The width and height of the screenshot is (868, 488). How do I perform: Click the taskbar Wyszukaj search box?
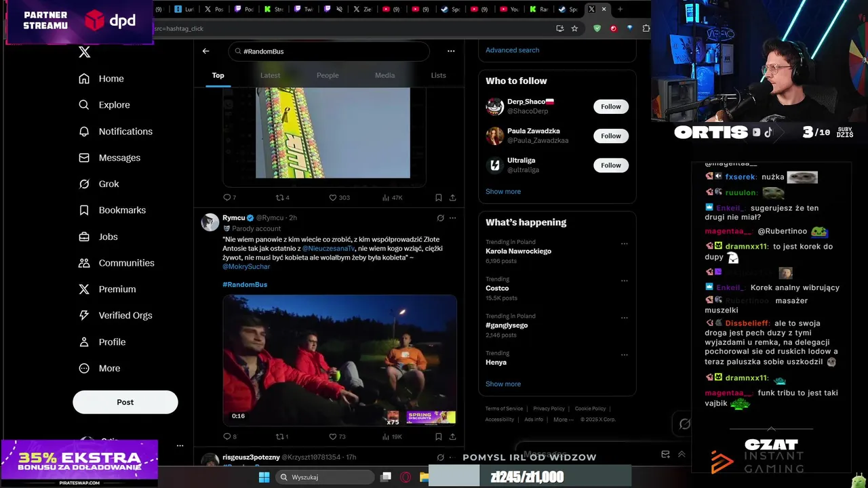(x=325, y=477)
